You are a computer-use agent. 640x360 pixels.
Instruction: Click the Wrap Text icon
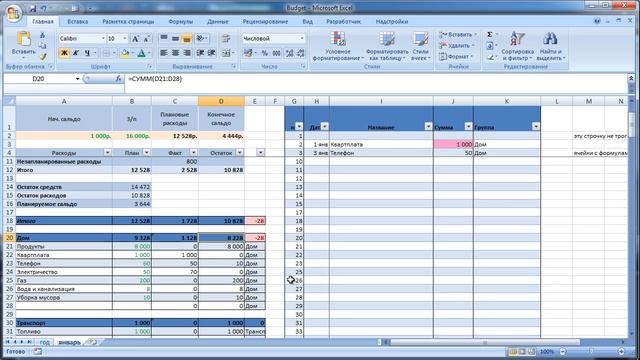click(x=226, y=39)
